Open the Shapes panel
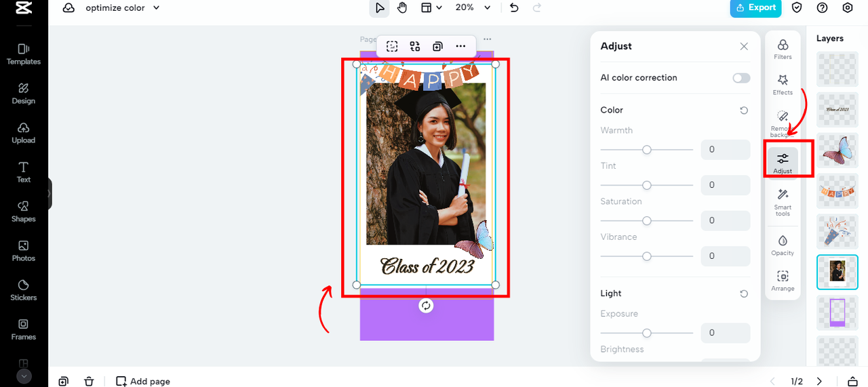The width and height of the screenshot is (868, 387). pos(24,211)
